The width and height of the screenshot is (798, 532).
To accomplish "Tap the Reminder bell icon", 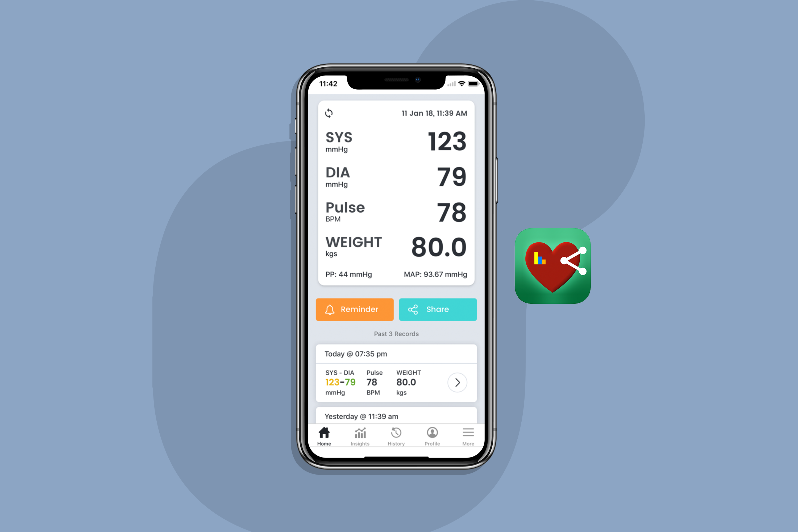I will 330,309.
